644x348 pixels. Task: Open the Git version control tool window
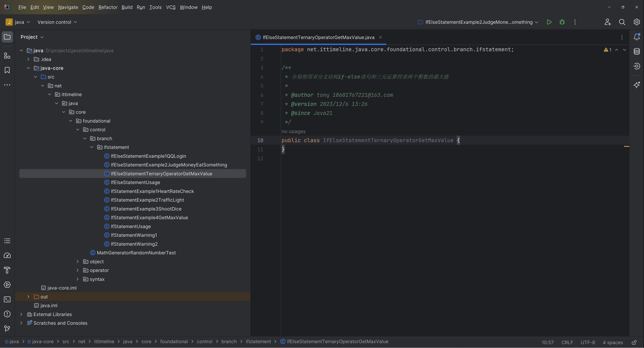click(x=7, y=329)
